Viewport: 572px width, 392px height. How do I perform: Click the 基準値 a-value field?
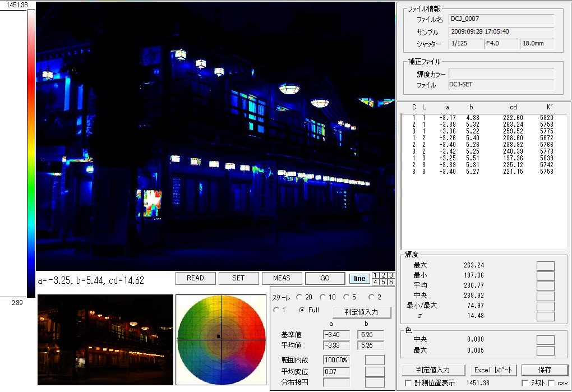tap(336, 335)
